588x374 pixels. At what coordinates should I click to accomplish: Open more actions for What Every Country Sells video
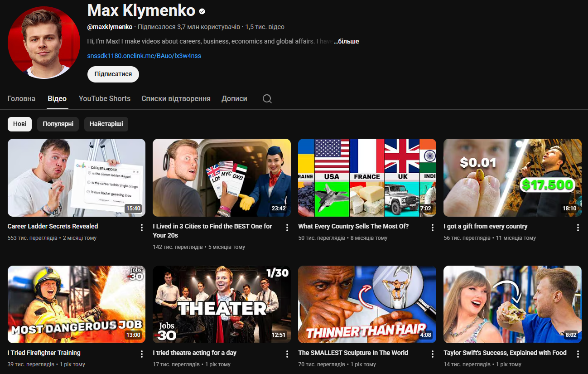(x=433, y=228)
